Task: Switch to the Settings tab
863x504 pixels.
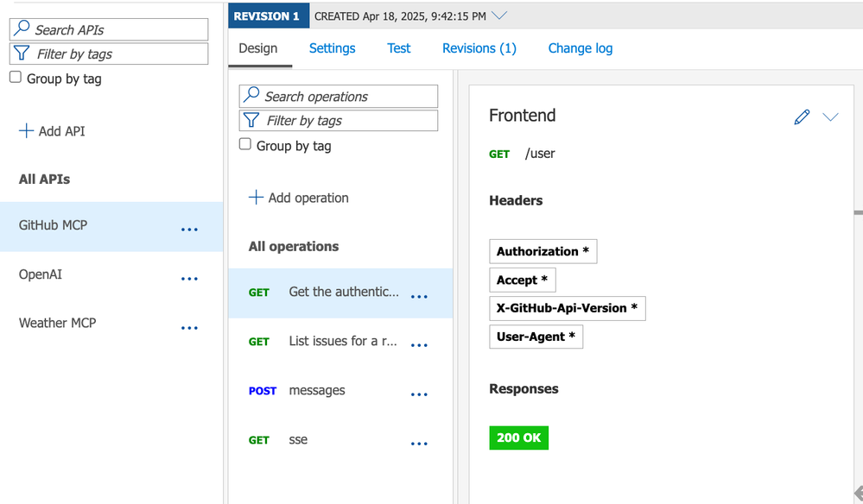Action: (332, 48)
